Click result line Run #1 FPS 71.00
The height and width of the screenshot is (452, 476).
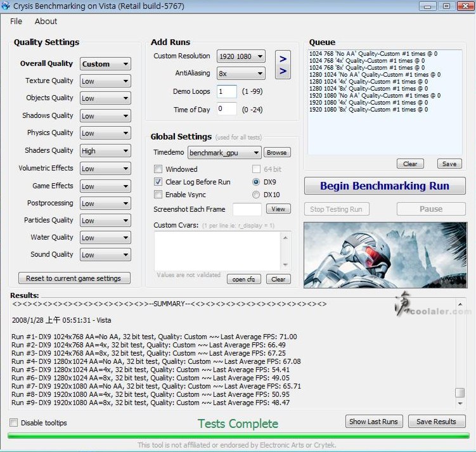pyautogui.click(x=154, y=337)
